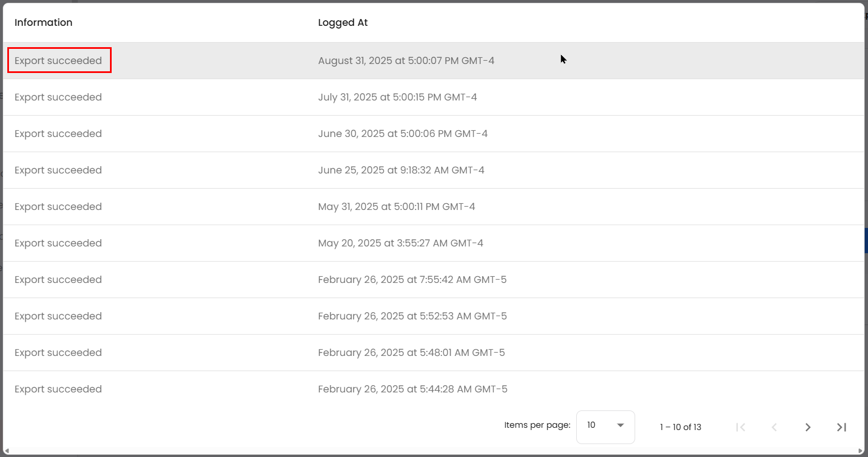Select the February 26 5:44:28 AM entry

coord(412,389)
